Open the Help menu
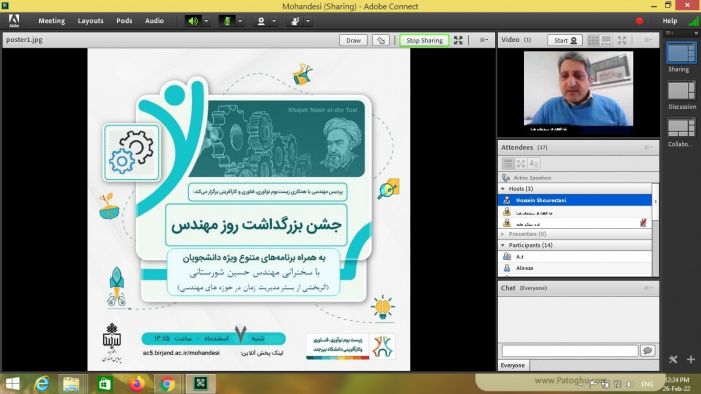The height and width of the screenshot is (394, 701). pyautogui.click(x=670, y=21)
